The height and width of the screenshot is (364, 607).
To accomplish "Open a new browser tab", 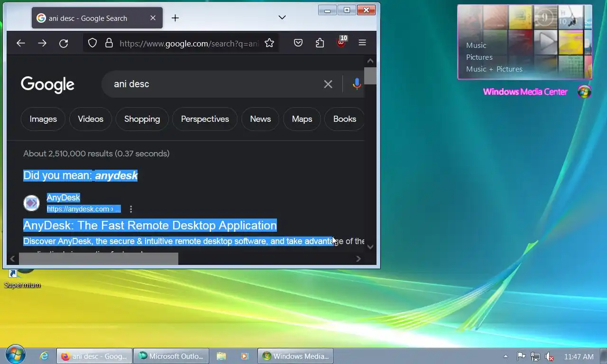I will click(175, 18).
